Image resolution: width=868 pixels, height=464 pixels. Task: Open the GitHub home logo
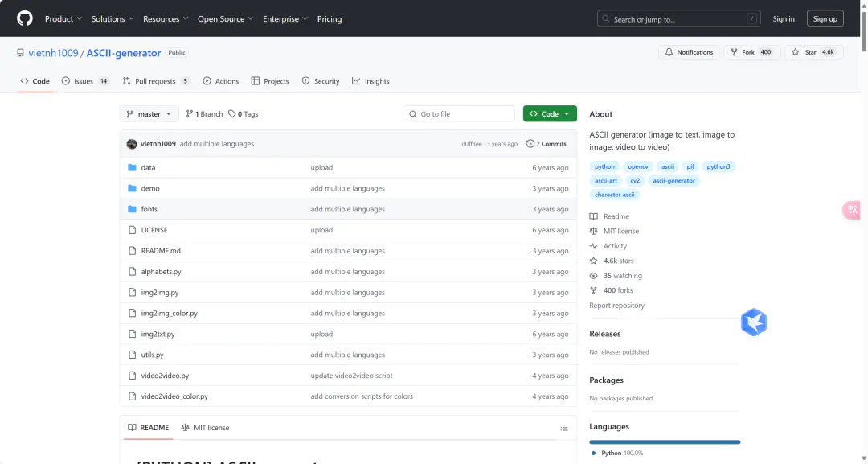[25, 18]
